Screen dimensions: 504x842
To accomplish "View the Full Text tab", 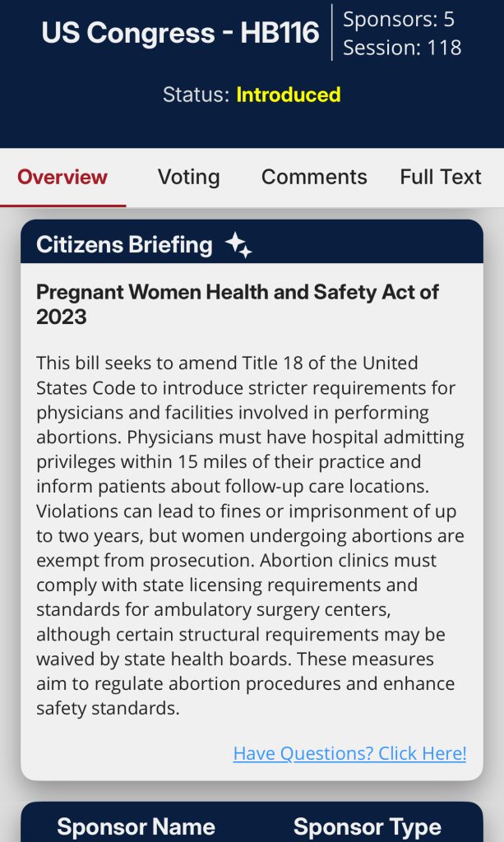I will (x=441, y=177).
